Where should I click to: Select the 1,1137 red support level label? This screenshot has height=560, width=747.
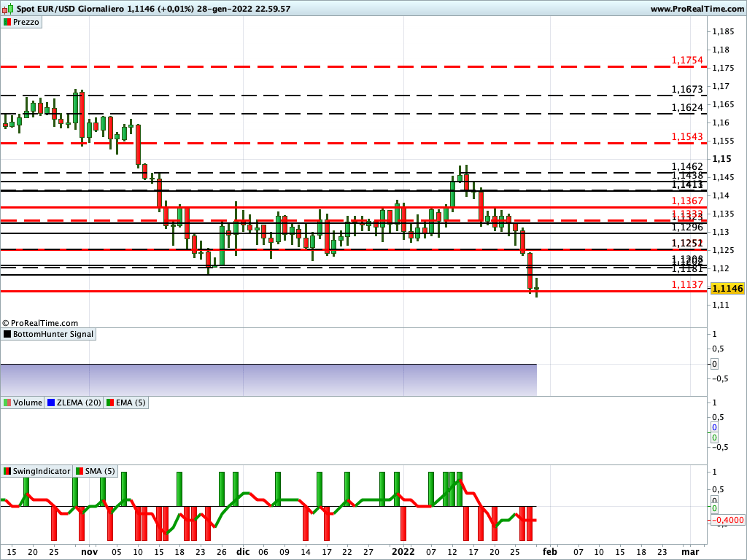[x=686, y=284]
